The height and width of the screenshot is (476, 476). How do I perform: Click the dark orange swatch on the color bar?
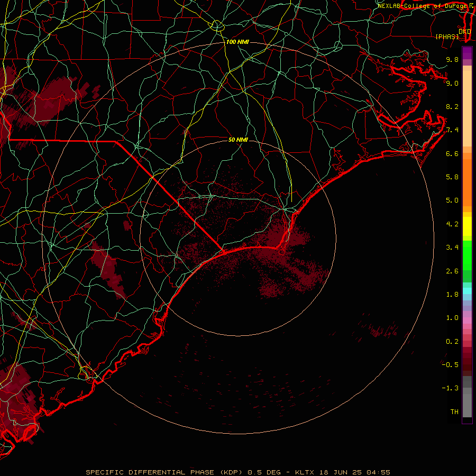[467, 183]
